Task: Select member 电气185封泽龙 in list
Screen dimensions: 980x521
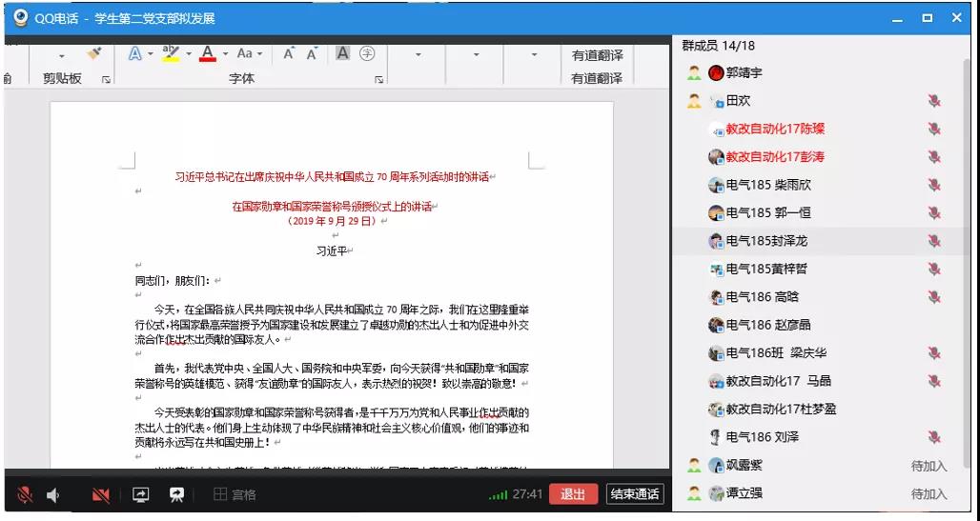Action: 766,241
